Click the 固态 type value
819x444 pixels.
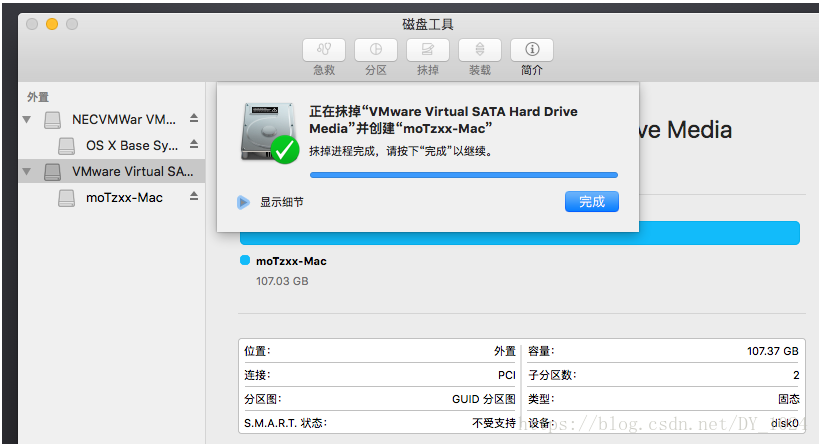tap(789, 399)
